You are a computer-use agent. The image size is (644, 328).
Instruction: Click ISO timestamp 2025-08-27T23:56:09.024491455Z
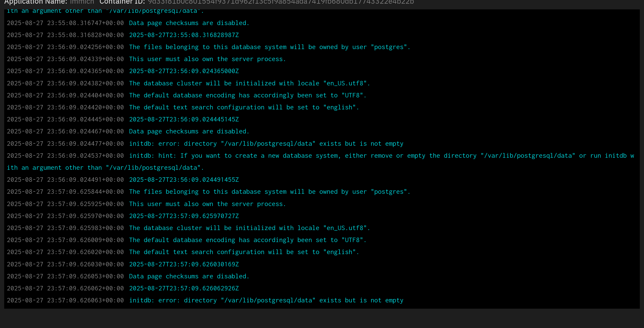coord(184,180)
